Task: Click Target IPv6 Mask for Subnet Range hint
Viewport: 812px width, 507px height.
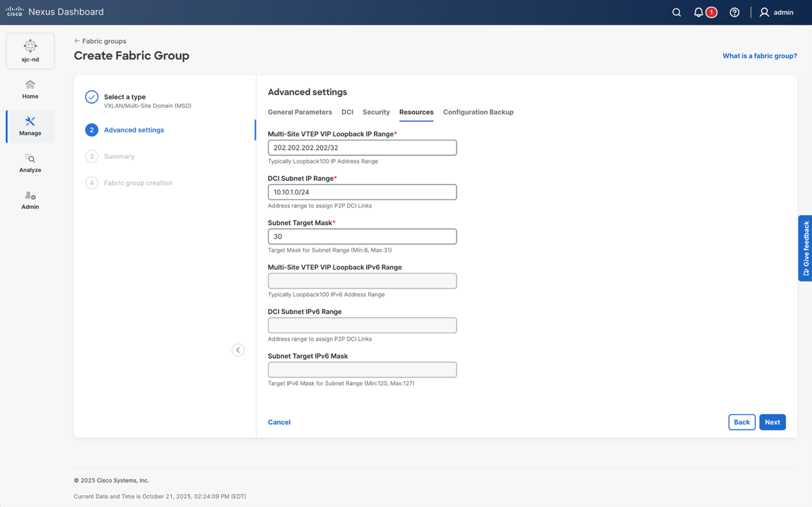Action: pyautogui.click(x=341, y=384)
